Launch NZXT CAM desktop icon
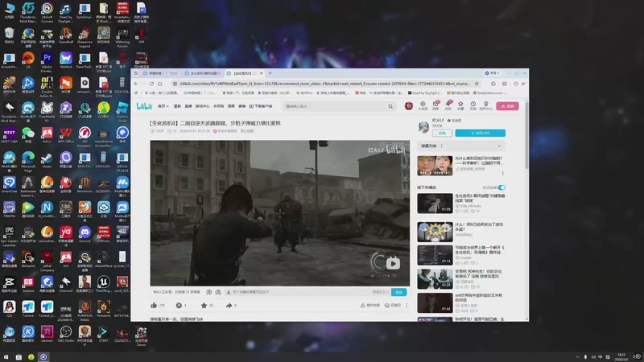This screenshot has width=644, height=362. click(x=9, y=135)
